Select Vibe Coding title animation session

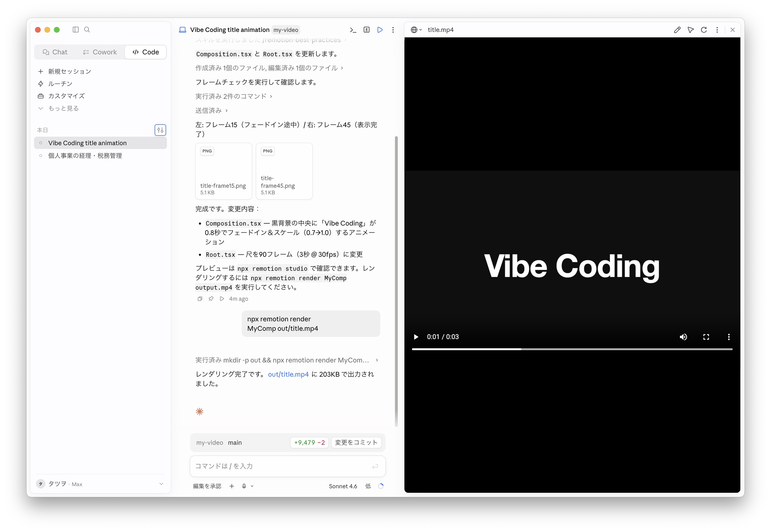(100, 143)
